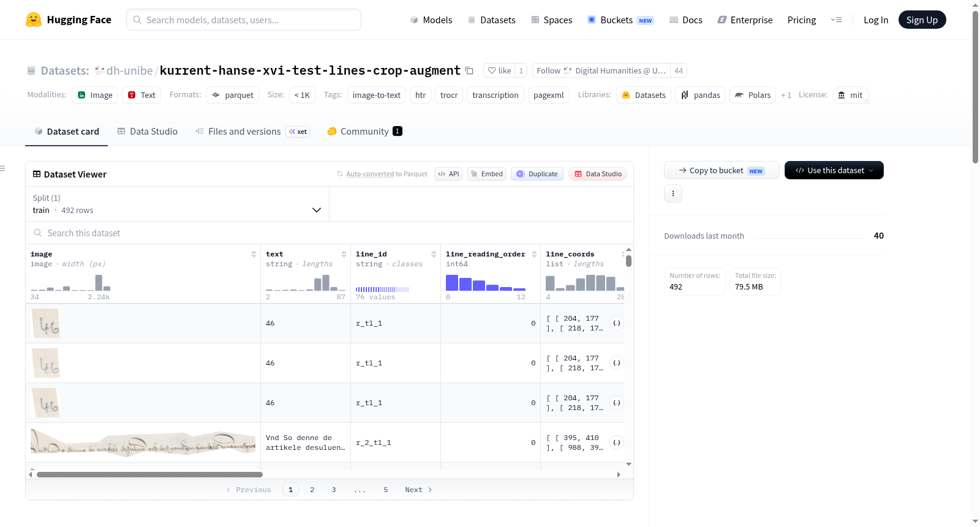This screenshot has height=527, width=980.
Task: Click the like heart button
Action: point(499,70)
